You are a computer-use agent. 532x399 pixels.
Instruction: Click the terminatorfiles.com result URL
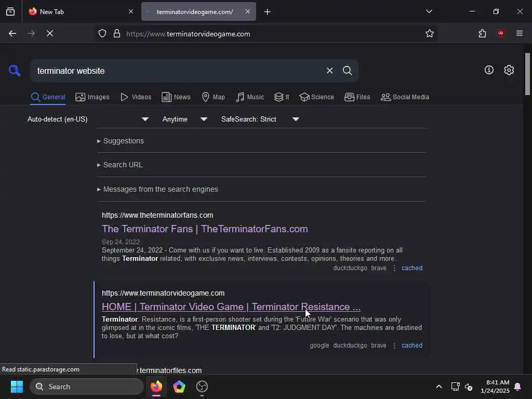tap(169, 370)
